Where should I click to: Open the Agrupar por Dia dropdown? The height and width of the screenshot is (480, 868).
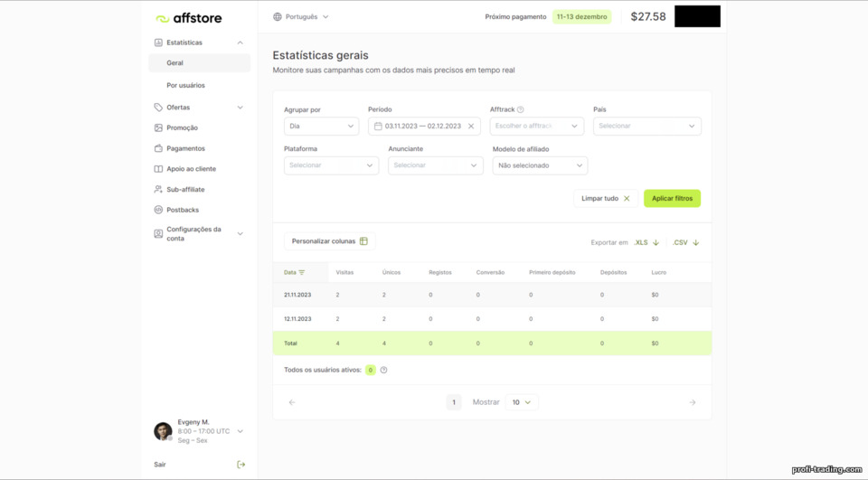click(x=321, y=127)
